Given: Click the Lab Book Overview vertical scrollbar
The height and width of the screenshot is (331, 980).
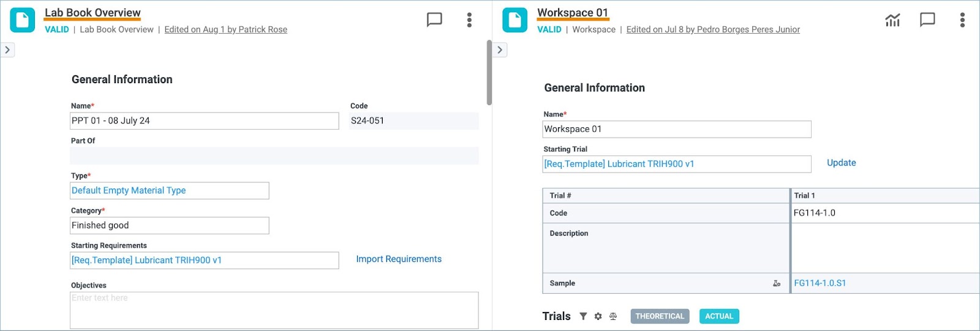Looking at the screenshot, I should tap(489, 72).
